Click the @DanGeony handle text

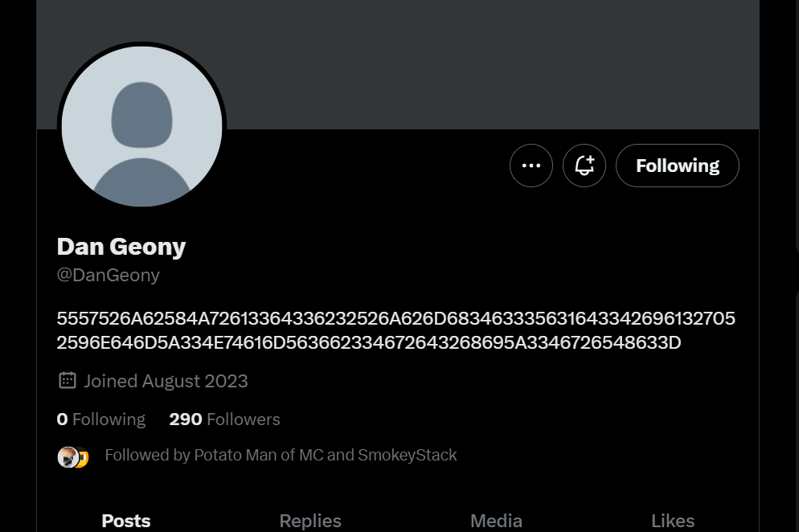click(x=109, y=275)
